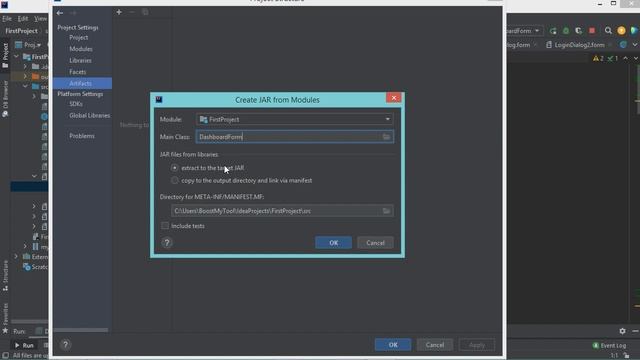
Task: Close Create JAR from Modules dialog
Action: click(x=394, y=98)
